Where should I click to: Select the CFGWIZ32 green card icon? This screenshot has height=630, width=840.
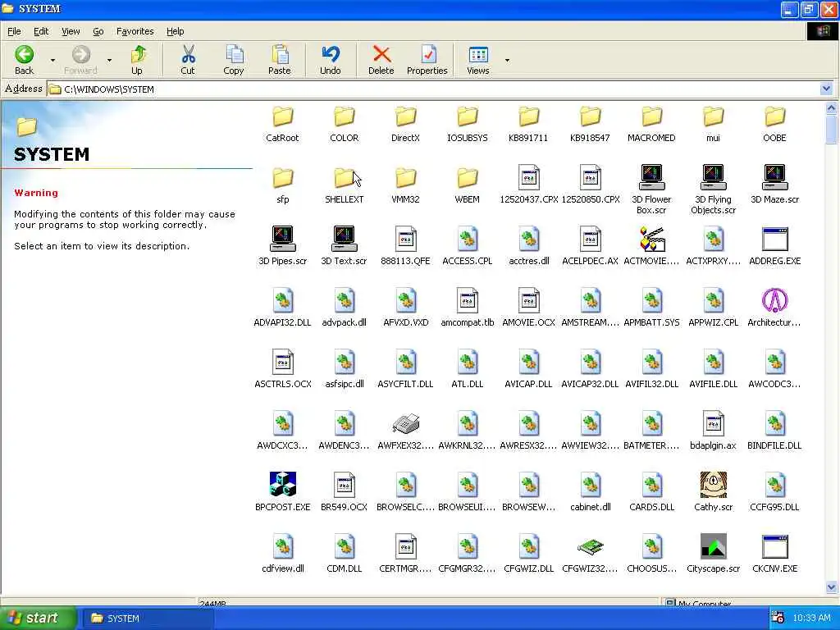pyautogui.click(x=591, y=547)
